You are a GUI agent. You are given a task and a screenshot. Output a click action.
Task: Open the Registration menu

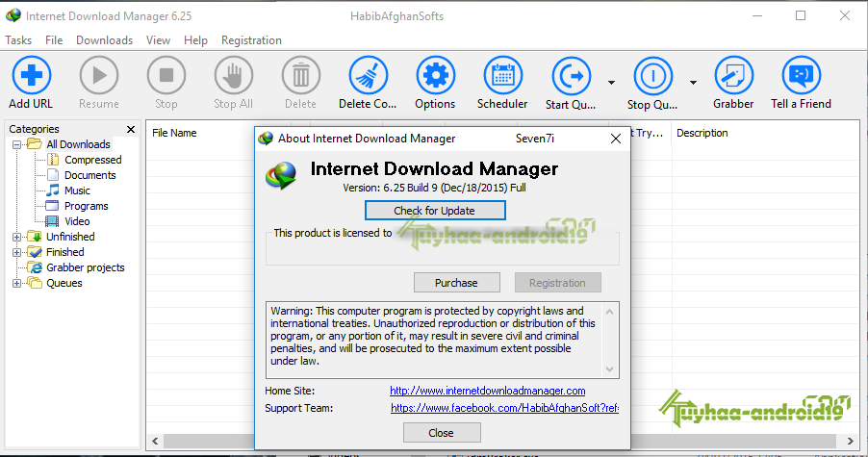click(x=251, y=40)
